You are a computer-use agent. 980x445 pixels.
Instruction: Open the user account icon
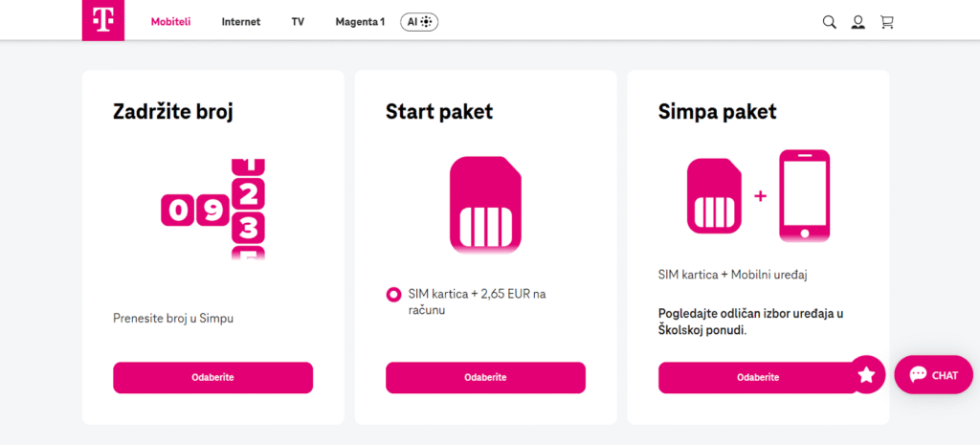[x=858, y=23]
